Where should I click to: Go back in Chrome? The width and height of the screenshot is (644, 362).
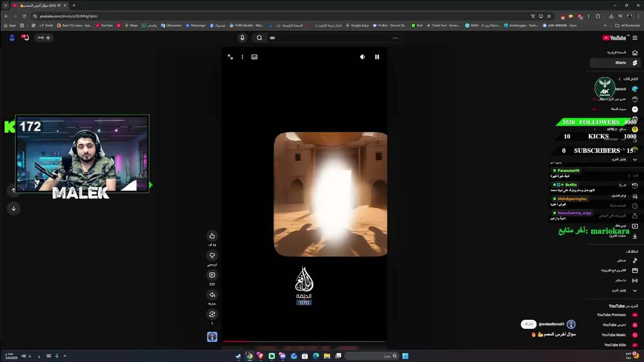(x=6, y=16)
